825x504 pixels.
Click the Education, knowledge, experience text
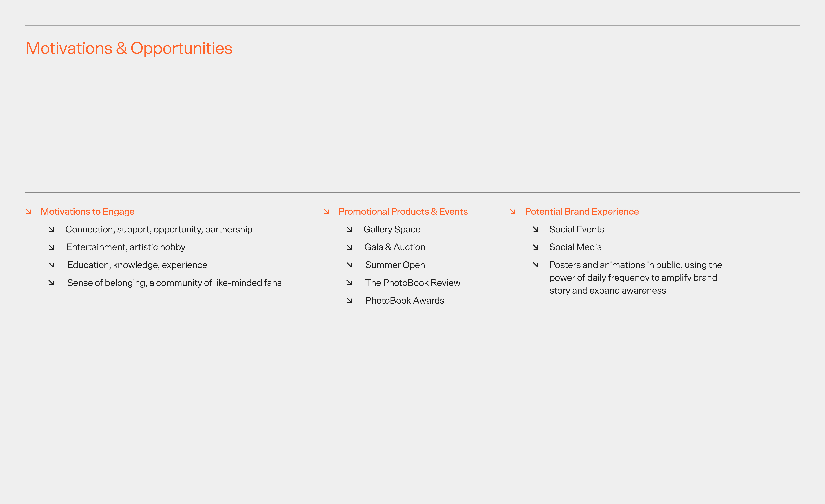(x=137, y=265)
